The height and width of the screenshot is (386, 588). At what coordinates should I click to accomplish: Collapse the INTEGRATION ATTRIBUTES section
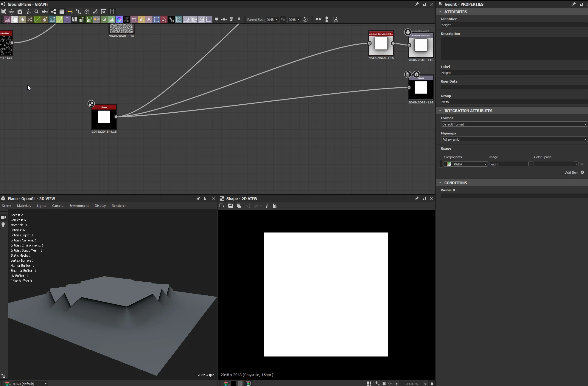pyautogui.click(x=440, y=111)
